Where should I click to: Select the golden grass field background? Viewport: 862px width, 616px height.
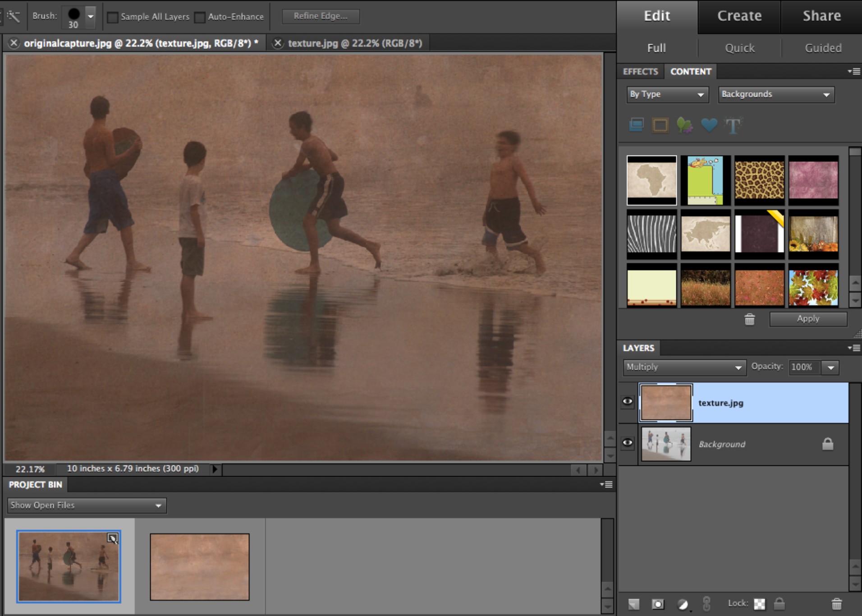(x=706, y=286)
